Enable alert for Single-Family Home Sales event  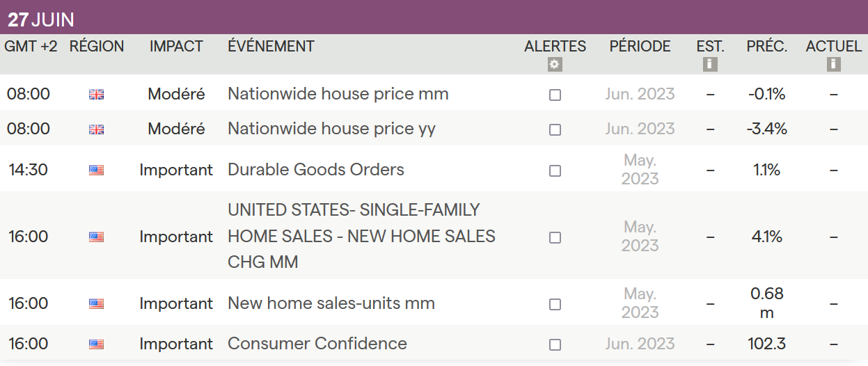pos(555,237)
